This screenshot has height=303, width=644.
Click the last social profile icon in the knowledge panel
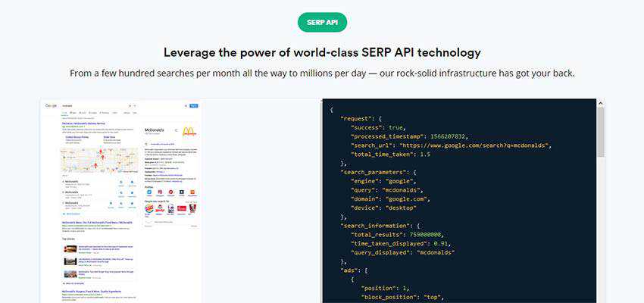coord(192,192)
